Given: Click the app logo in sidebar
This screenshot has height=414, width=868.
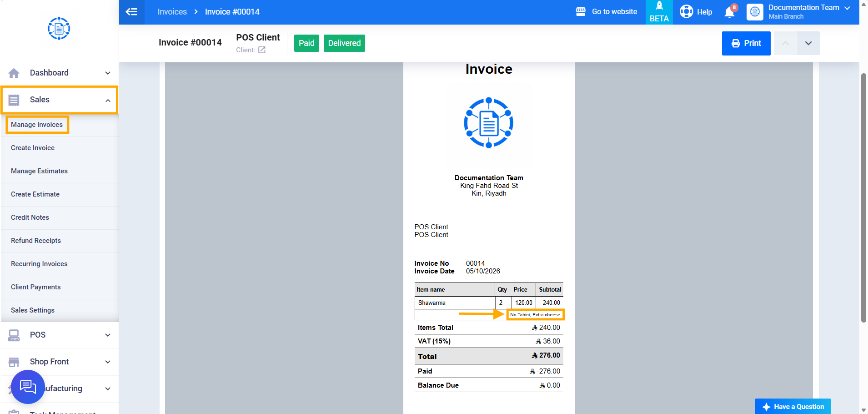Looking at the screenshot, I should pos(59,29).
